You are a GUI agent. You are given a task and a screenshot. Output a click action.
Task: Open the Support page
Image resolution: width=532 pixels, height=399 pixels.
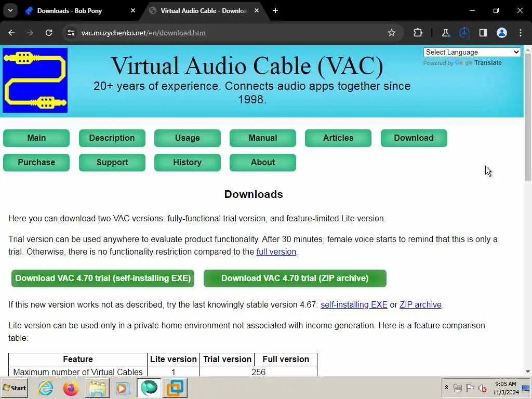coord(112,163)
